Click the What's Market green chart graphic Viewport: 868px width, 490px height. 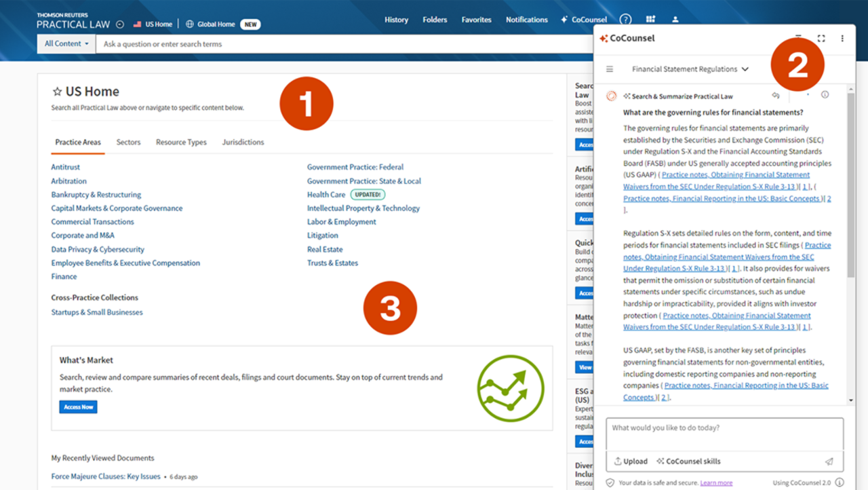(510, 388)
